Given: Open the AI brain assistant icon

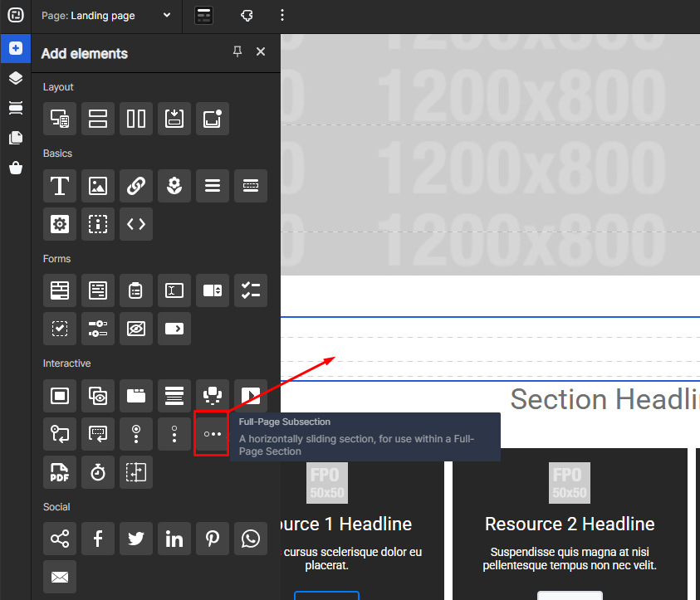Looking at the screenshot, I should coord(247,16).
